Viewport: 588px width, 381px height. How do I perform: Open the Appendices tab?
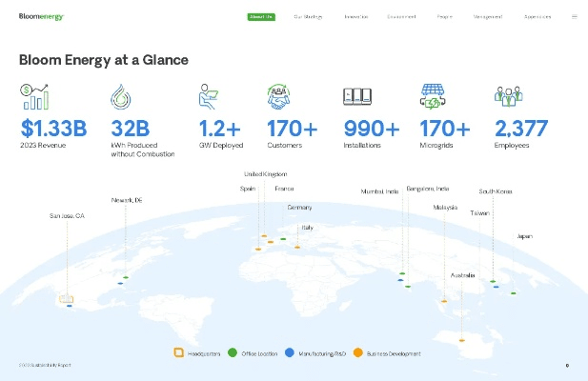pos(537,16)
